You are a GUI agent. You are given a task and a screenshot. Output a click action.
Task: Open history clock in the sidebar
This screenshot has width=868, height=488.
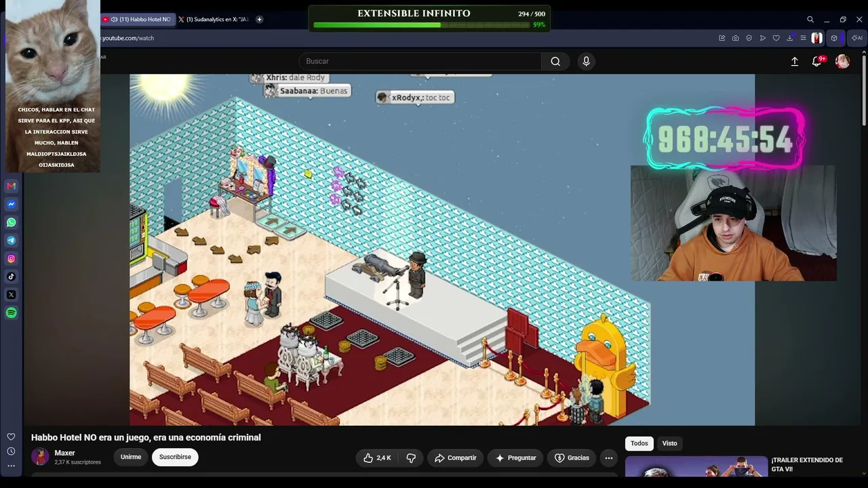(x=11, y=451)
